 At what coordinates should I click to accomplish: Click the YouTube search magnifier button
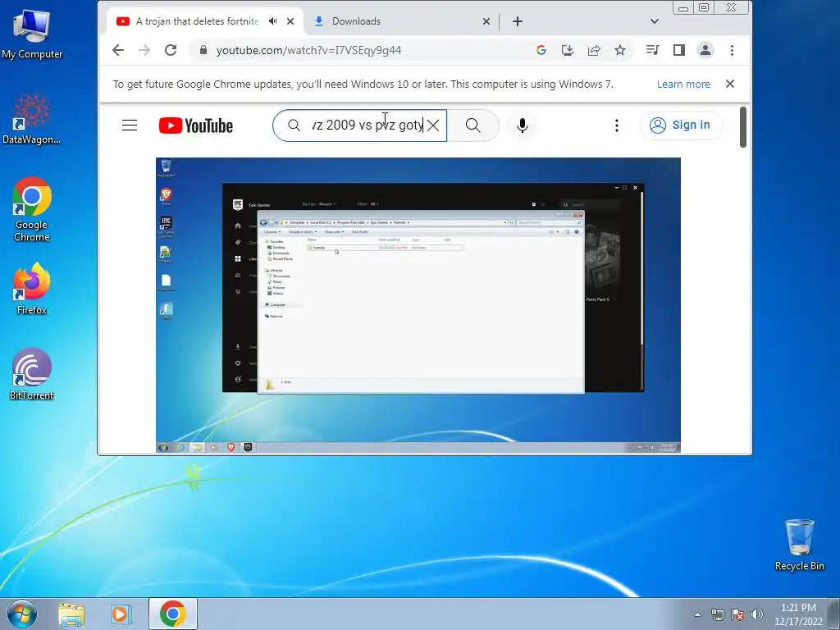pos(473,126)
